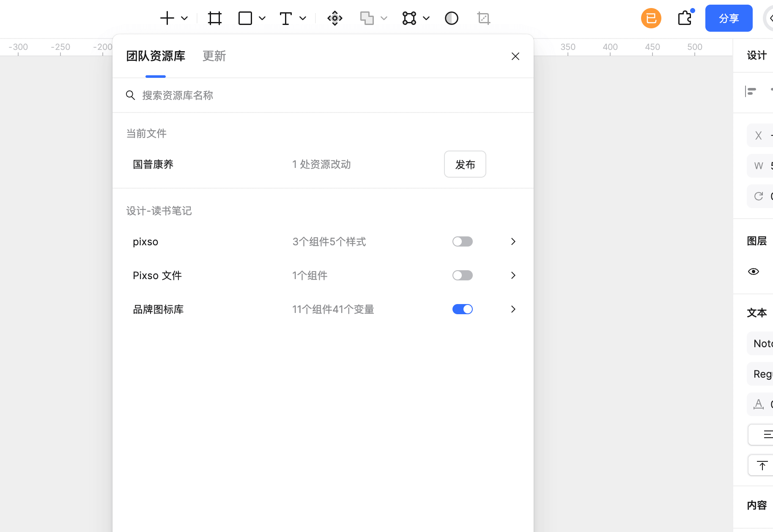Select the Rectangle shape tool
Image resolution: width=773 pixels, height=532 pixels.
point(245,18)
